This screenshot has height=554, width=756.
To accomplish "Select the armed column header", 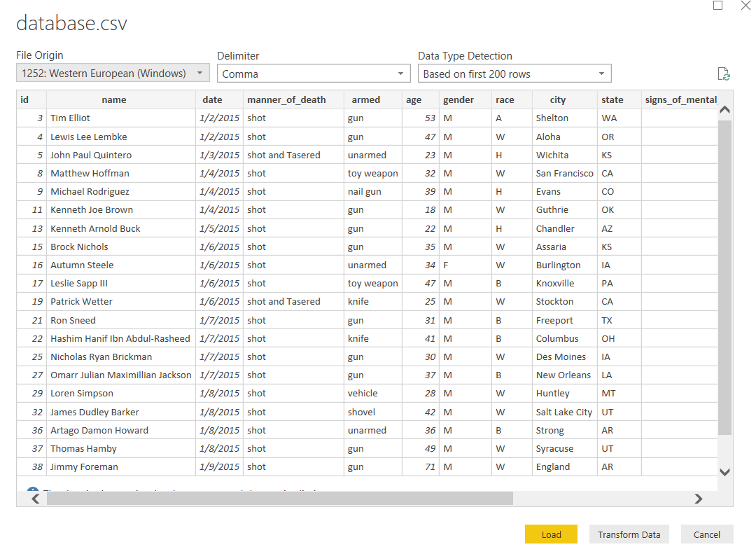I will [x=372, y=100].
